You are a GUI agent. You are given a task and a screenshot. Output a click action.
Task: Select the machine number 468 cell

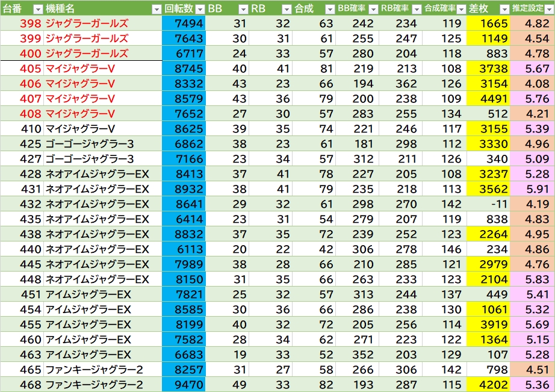point(30,385)
